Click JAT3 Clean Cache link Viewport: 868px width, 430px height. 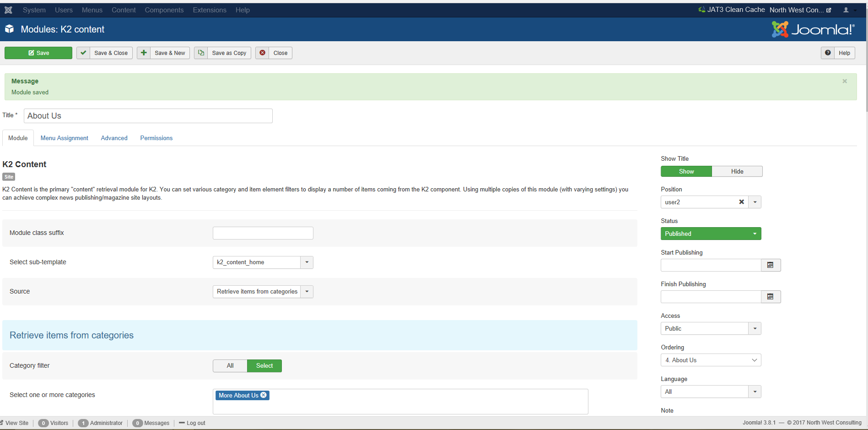click(731, 10)
